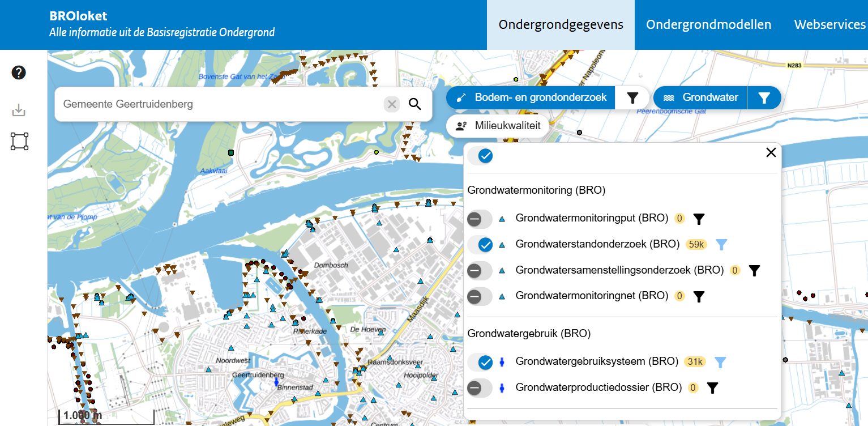The image size is (868, 426).
Task: Expand Bodem- en grondonderzoek filter dropdown
Action: (632, 98)
